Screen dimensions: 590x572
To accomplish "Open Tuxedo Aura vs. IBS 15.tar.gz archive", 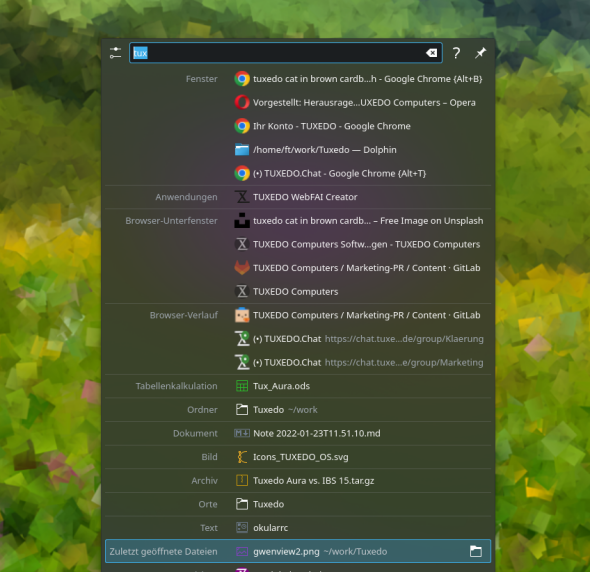I will tap(298, 481).
